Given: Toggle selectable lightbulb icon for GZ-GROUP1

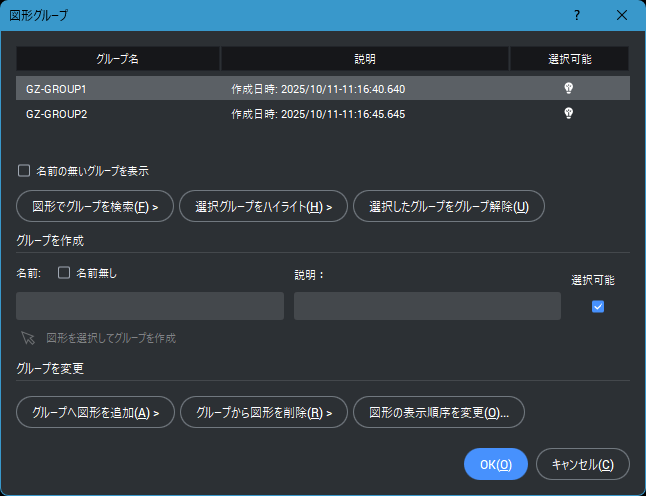Looking at the screenshot, I should [569, 89].
